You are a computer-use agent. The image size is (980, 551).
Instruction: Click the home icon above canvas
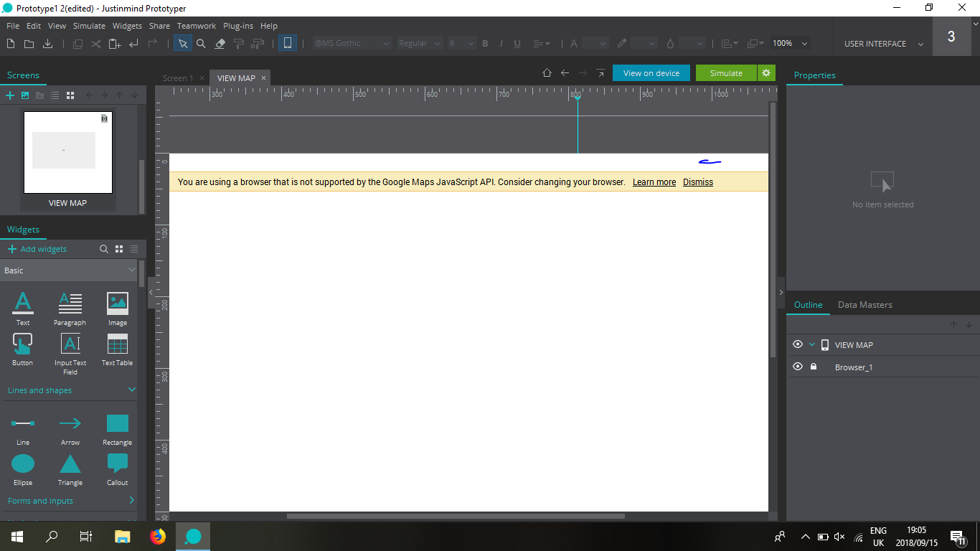click(547, 73)
